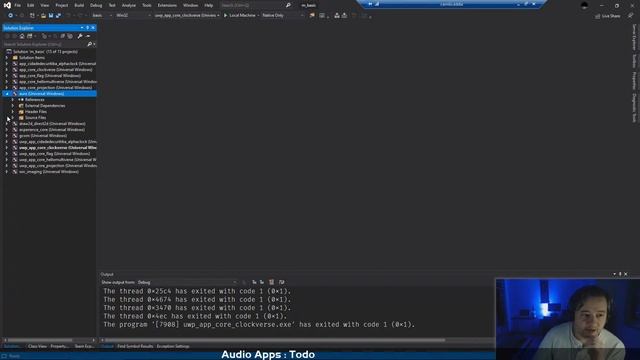Select the app_core_projection project
The height and width of the screenshot is (360, 640).
[x=56, y=88]
